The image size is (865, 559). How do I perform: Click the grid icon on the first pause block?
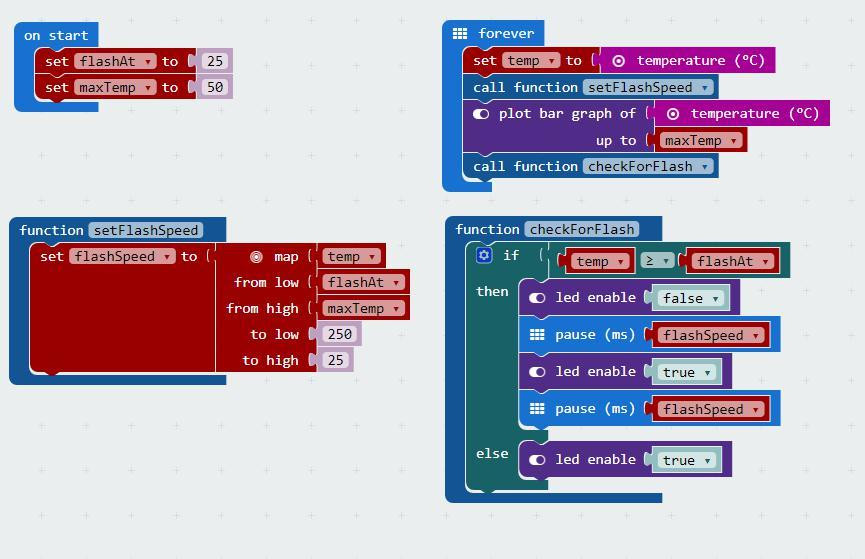click(x=537, y=334)
